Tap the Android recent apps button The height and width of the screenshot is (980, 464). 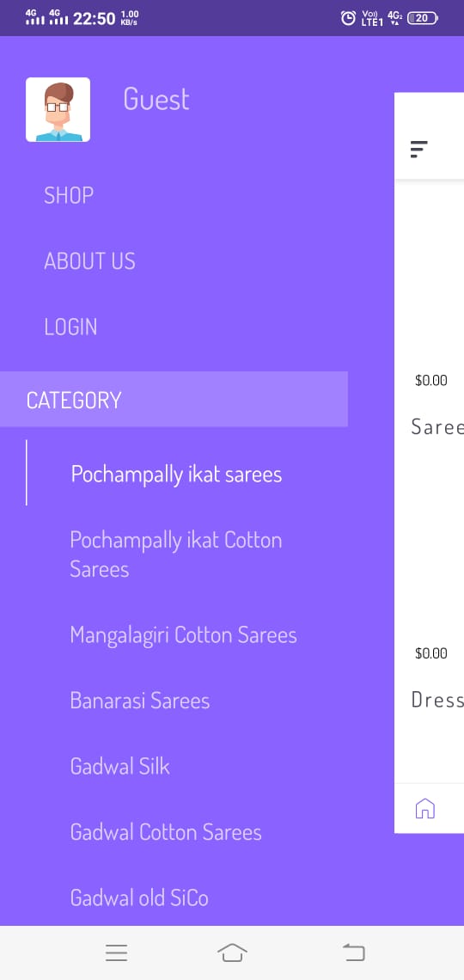click(116, 952)
